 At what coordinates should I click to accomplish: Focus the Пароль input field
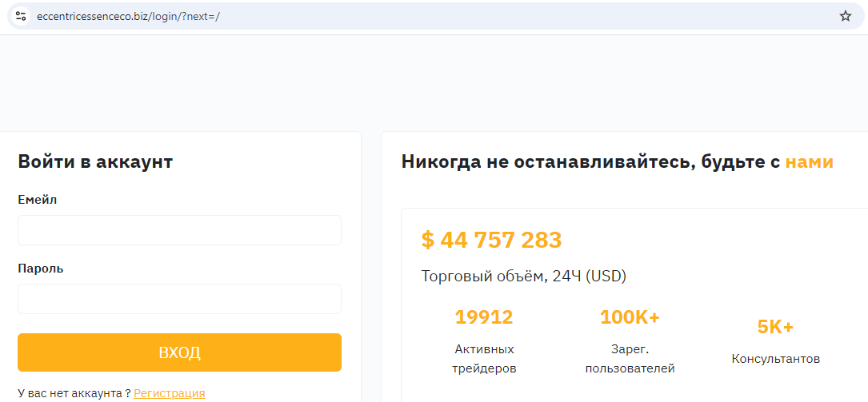point(179,299)
